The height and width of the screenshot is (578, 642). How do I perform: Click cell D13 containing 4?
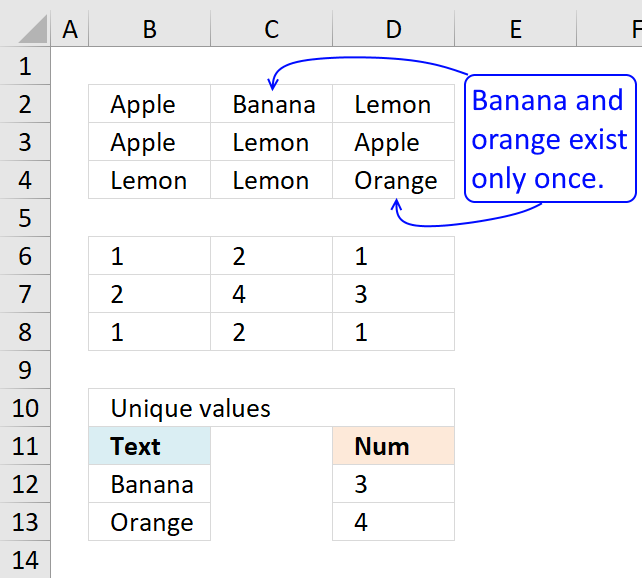393,522
